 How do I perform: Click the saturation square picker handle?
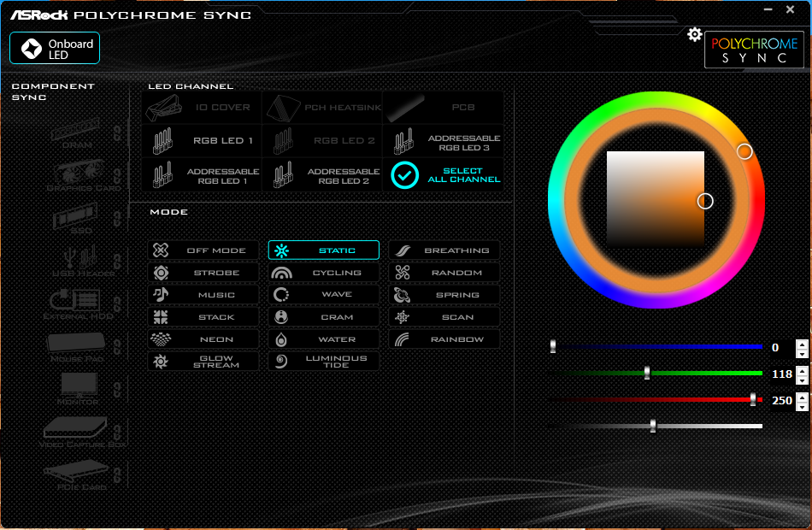pyautogui.click(x=705, y=201)
